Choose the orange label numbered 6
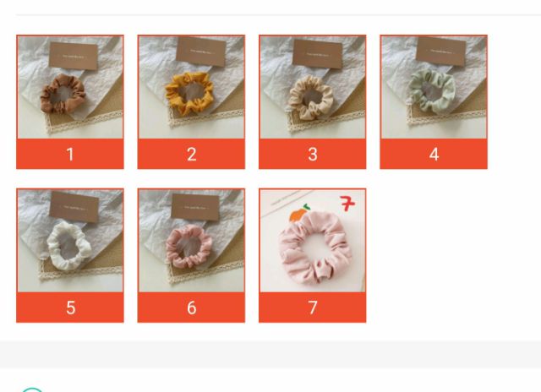The width and height of the screenshot is (541, 392). 191,308
